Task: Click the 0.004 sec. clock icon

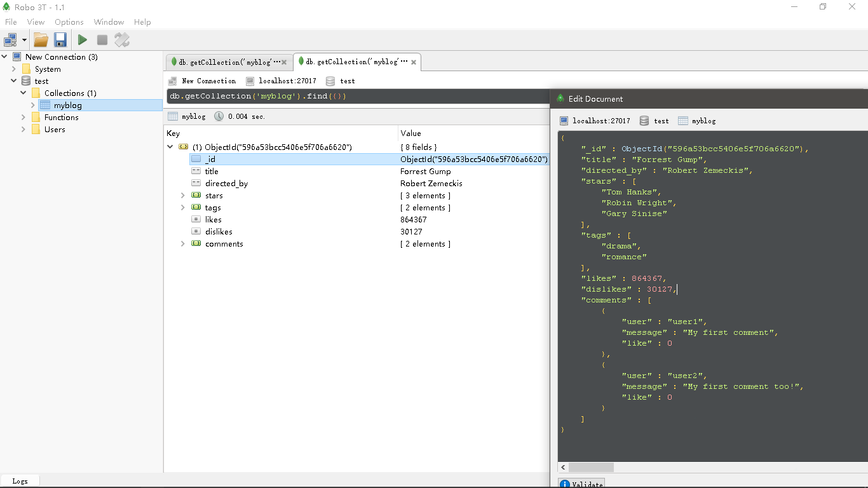Action: click(x=219, y=116)
